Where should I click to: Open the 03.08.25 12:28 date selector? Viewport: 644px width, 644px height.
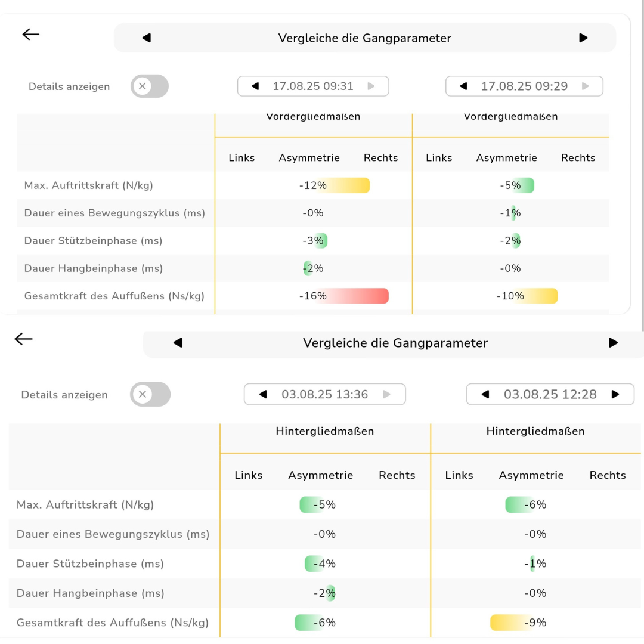[x=550, y=394]
